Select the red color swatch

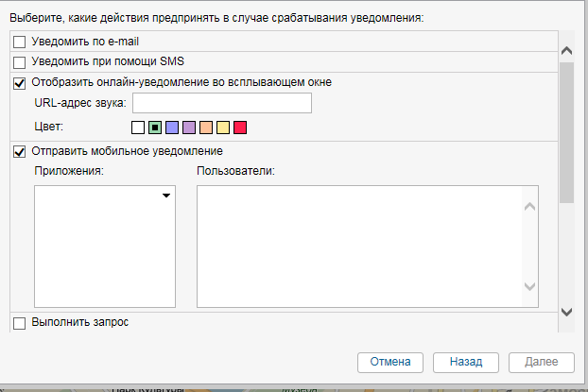[239, 127]
